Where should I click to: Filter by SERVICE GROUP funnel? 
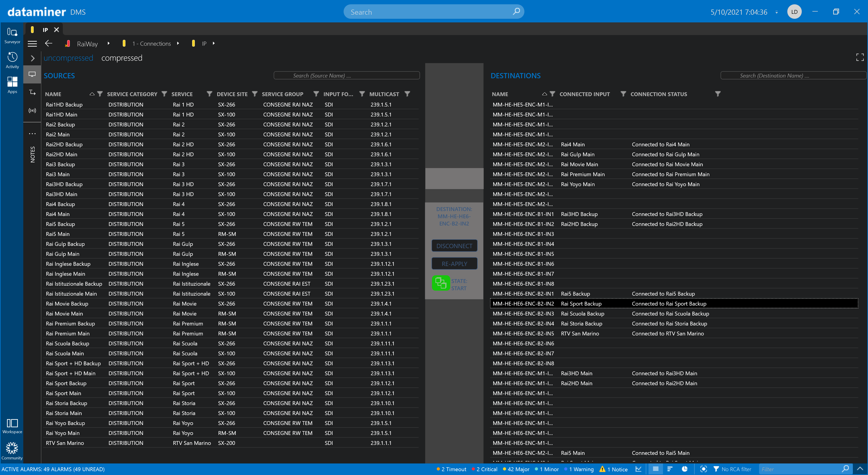click(x=316, y=94)
